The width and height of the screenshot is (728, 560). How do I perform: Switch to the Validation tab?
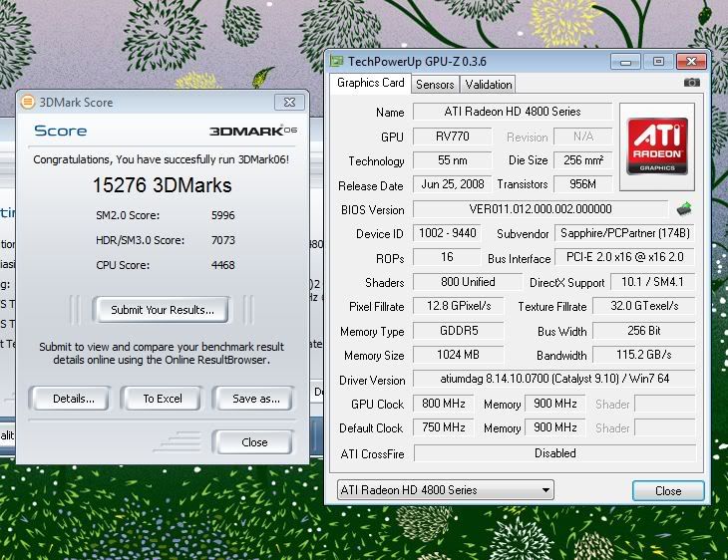489,85
